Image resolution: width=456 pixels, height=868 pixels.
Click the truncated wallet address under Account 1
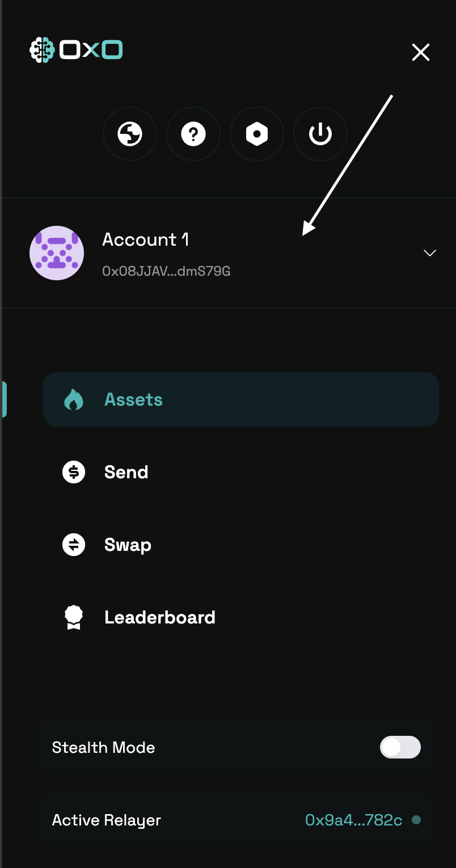click(x=167, y=271)
